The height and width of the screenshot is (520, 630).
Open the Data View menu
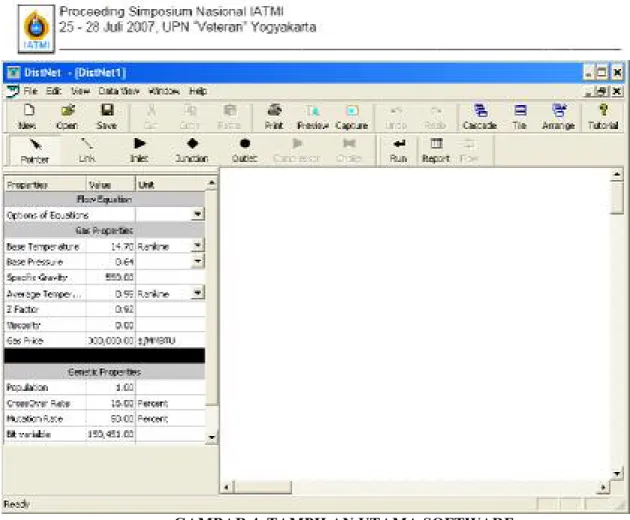119,91
